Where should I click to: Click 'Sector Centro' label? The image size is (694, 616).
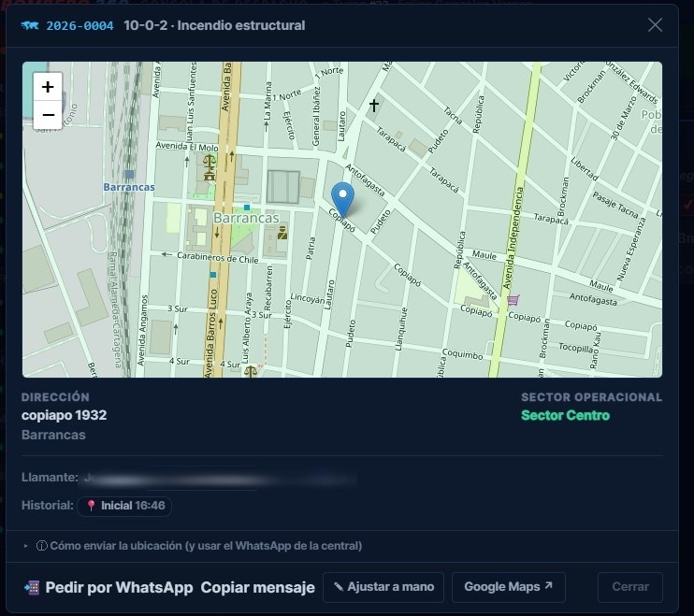565,415
